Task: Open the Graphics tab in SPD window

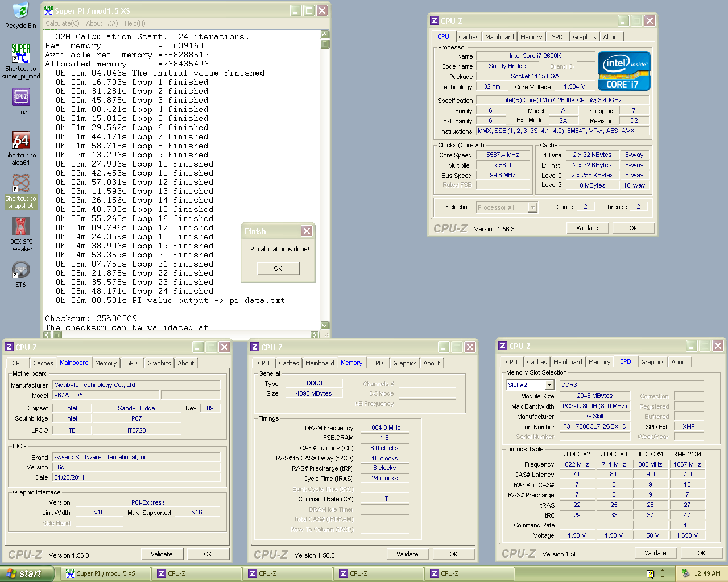Action: tap(652, 362)
